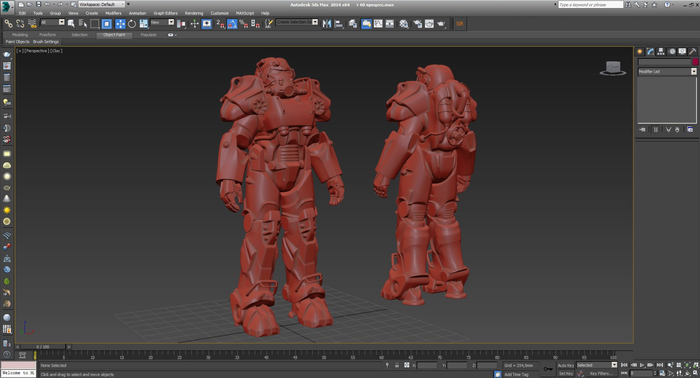Open the Material Editor icon
The width and height of the screenshot is (700, 378).
[x=404, y=24]
